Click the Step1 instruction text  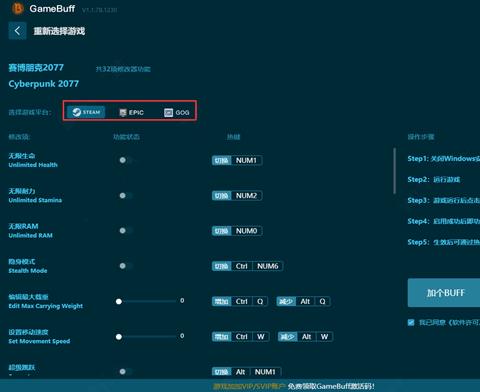[444, 158]
